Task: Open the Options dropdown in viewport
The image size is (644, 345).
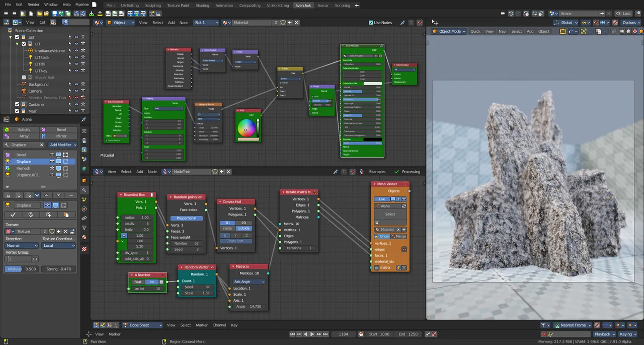Action: [630, 22]
